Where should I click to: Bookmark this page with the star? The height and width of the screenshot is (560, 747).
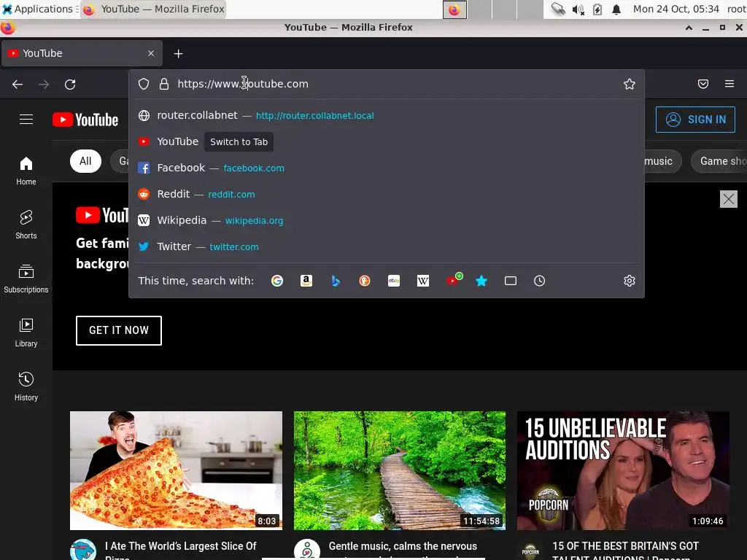tap(630, 85)
